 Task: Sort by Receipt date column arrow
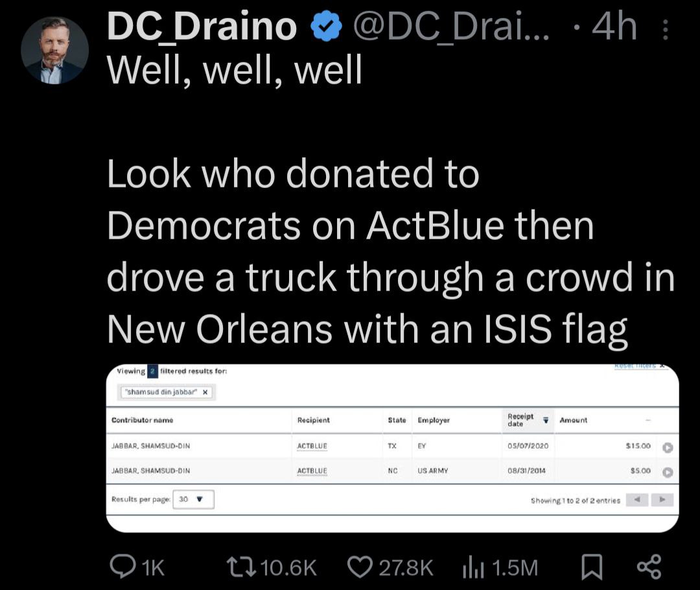546,420
